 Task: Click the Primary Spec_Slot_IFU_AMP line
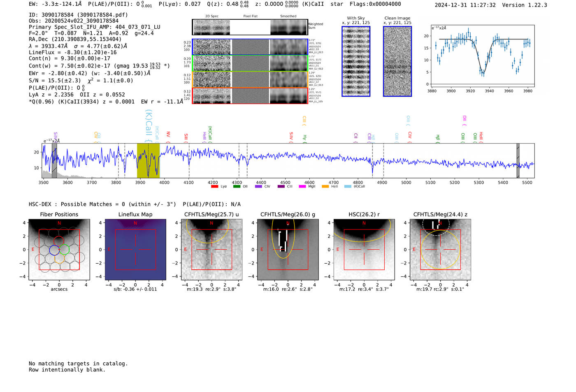pyautogui.click(x=95, y=27)
